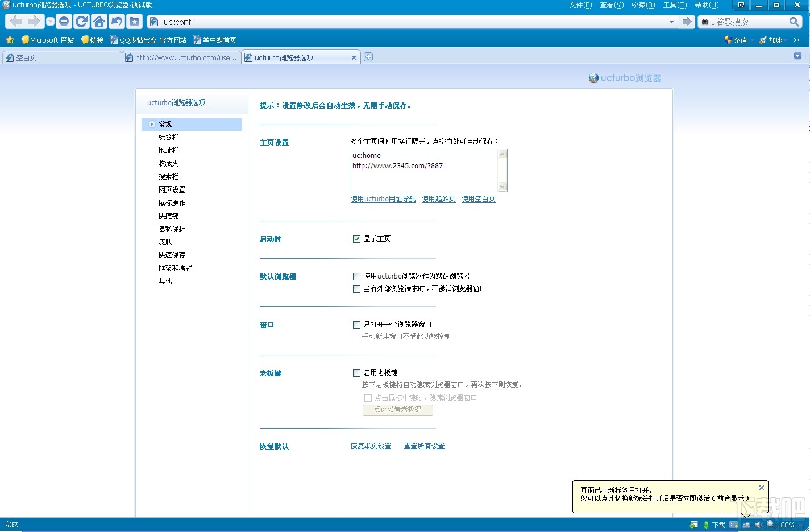The image size is (810, 532).
Task: Click the 恢复本页设置 link
Action: coord(371,446)
